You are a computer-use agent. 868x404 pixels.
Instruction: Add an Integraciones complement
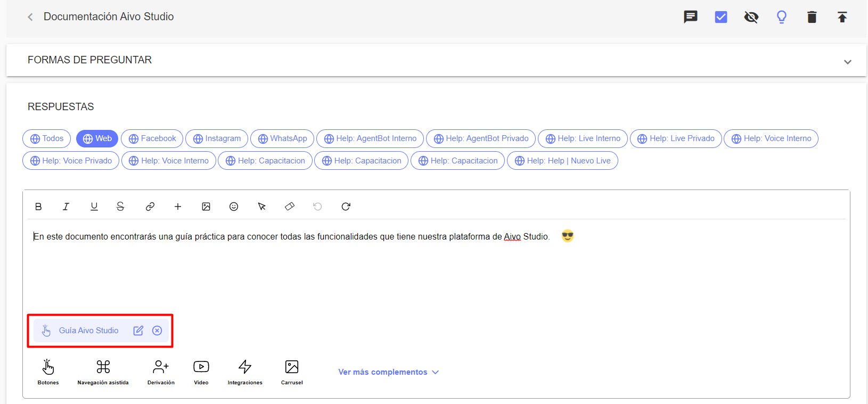245,372
